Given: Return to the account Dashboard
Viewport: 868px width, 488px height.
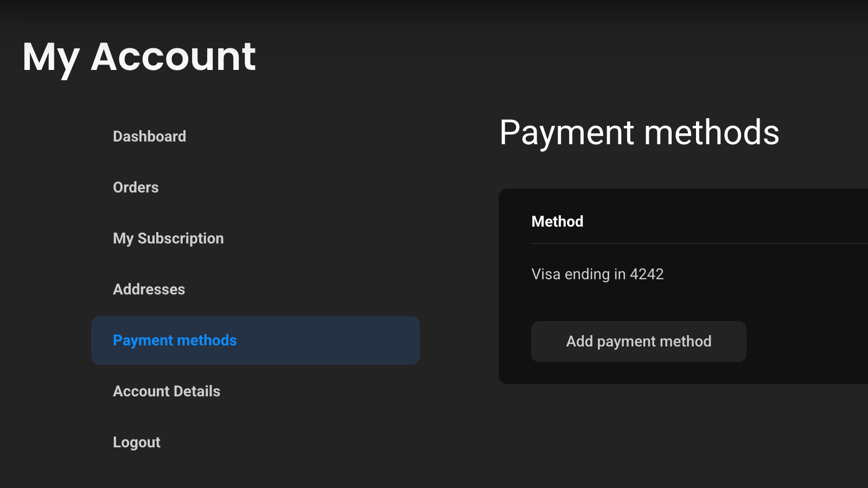Looking at the screenshot, I should coord(149,136).
